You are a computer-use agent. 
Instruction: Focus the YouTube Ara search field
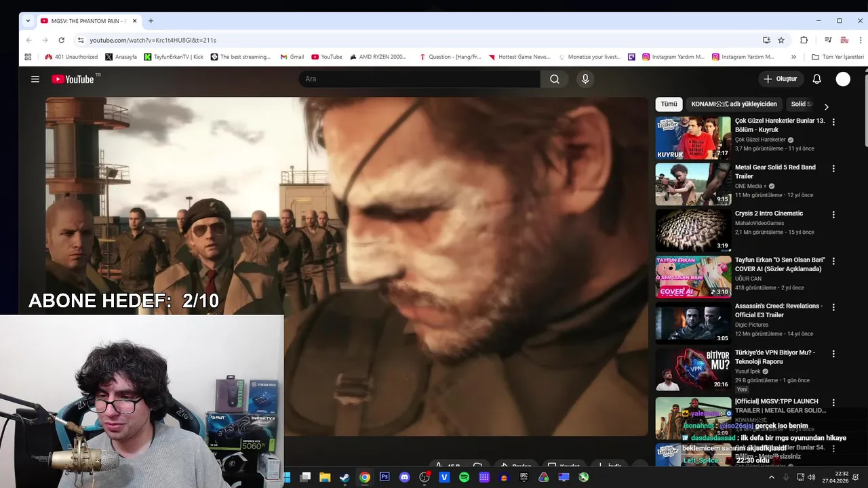(420, 79)
